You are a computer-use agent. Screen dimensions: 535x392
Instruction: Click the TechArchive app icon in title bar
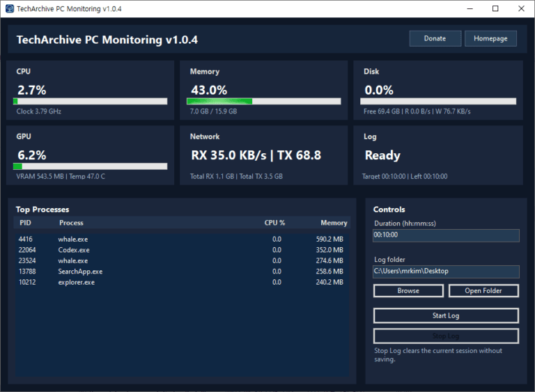[10, 8]
